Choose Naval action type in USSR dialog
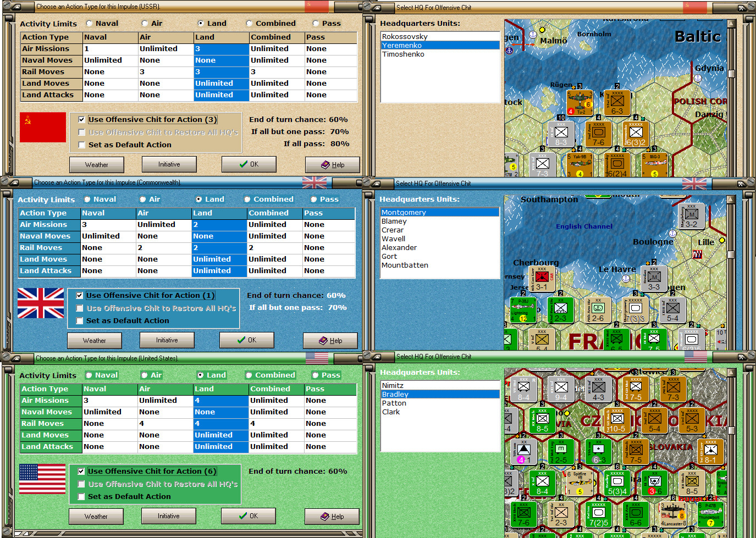Screen dimensions: 756x538 [90, 24]
